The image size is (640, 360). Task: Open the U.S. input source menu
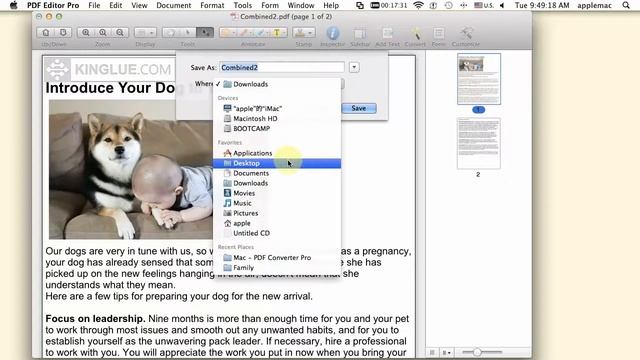click(x=484, y=5)
